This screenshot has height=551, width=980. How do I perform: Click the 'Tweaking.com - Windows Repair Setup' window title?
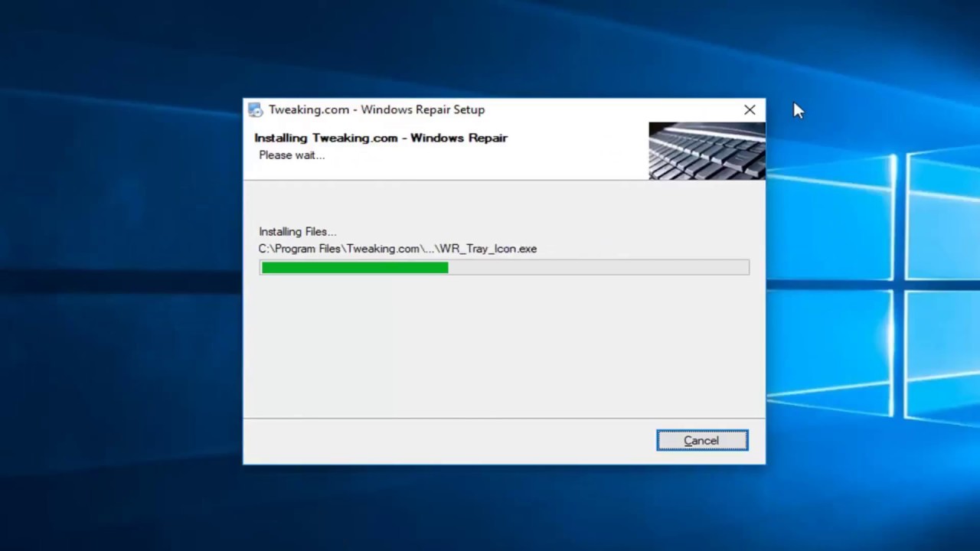point(377,109)
